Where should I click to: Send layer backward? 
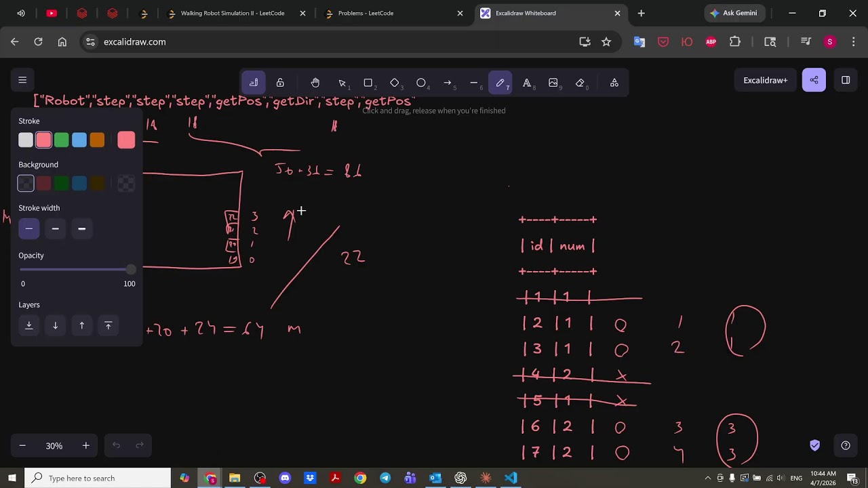click(x=56, y=325)
